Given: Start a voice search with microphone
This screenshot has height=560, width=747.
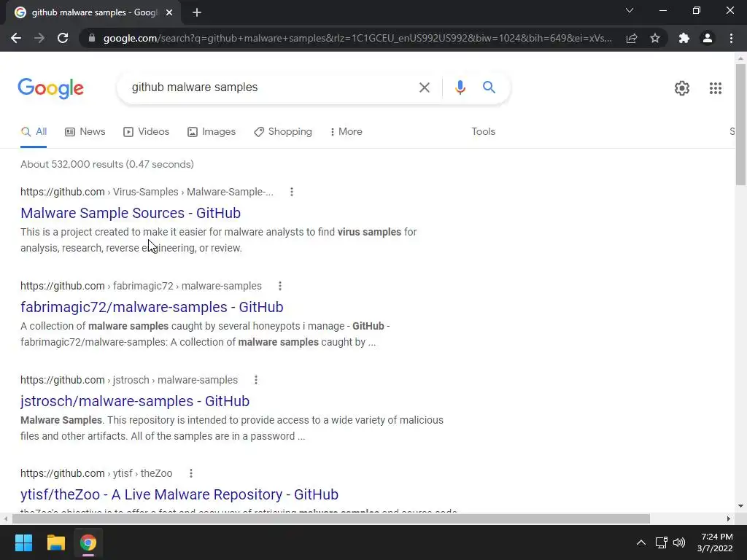Looking at the screenshot, I should click(460, 87).
